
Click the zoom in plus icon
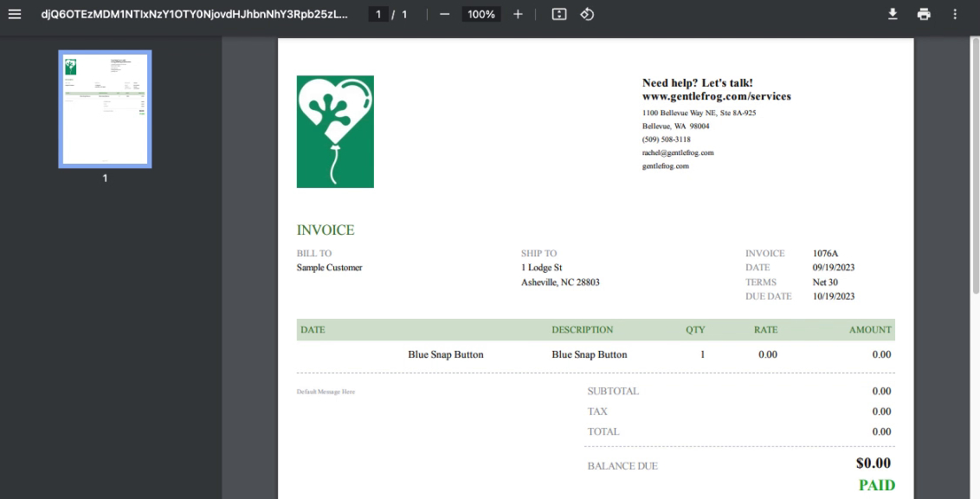click(518, 14)
